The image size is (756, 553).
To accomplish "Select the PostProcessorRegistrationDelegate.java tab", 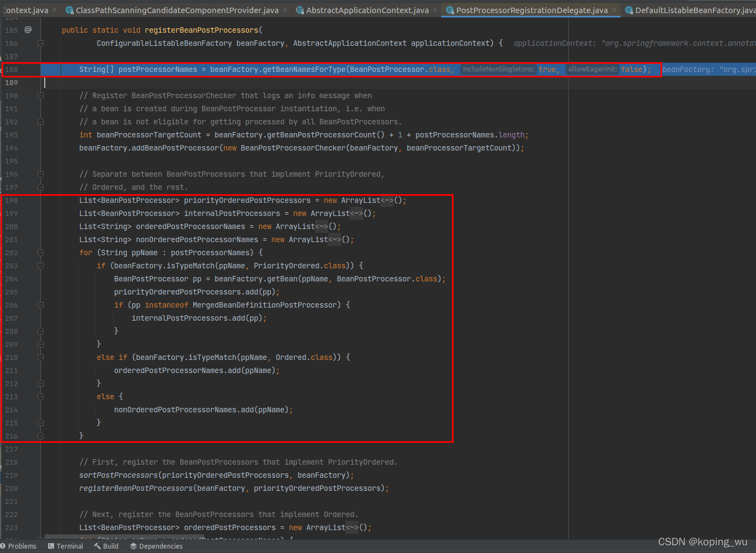I will (x=532, y=10).
